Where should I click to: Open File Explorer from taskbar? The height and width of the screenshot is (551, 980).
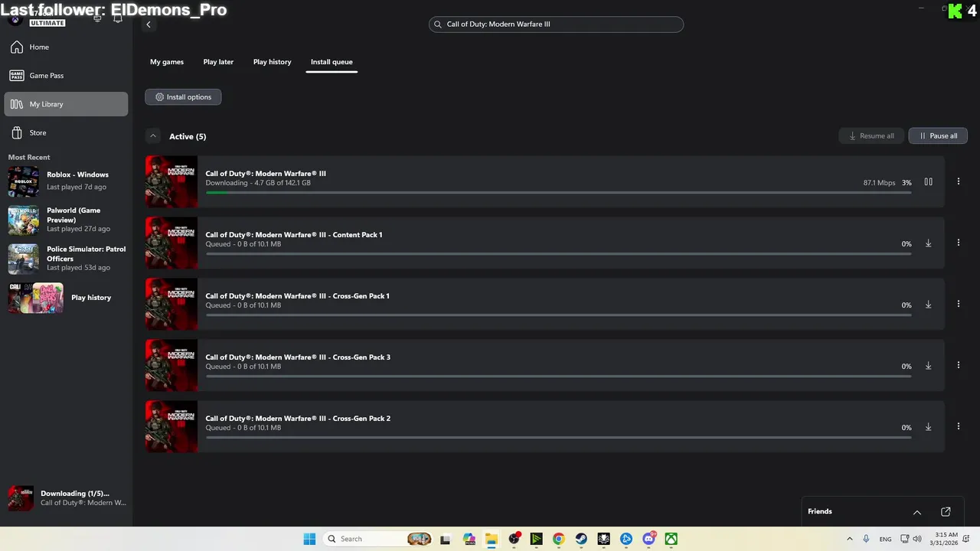tap(491, 539)
